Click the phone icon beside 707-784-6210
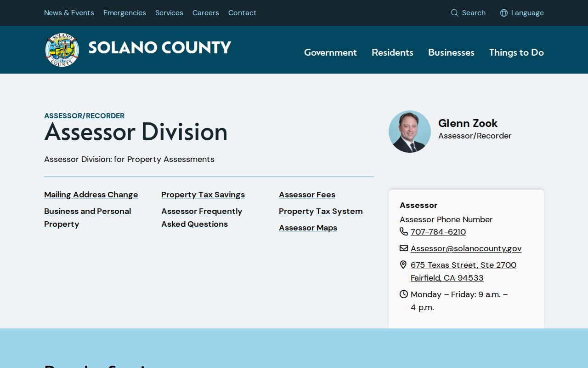The height and width of the screenshot is (368, 588). 404,231
